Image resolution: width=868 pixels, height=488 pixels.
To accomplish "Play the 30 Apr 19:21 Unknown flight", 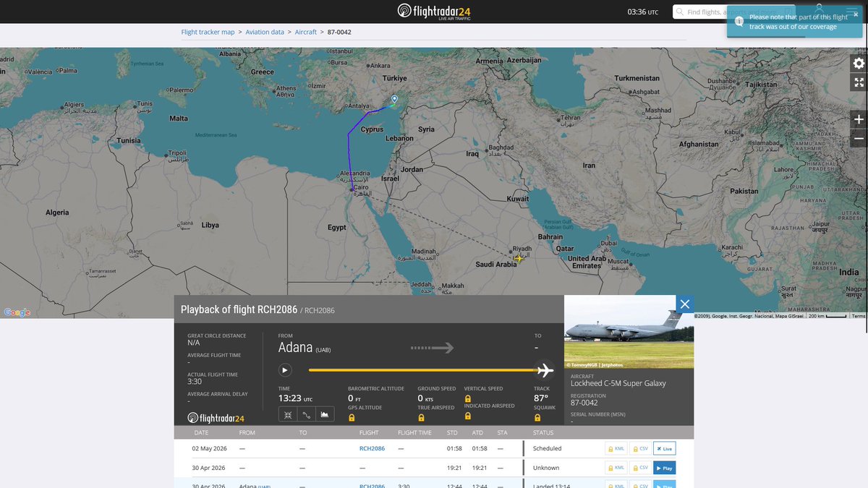I will click(664, 468).
